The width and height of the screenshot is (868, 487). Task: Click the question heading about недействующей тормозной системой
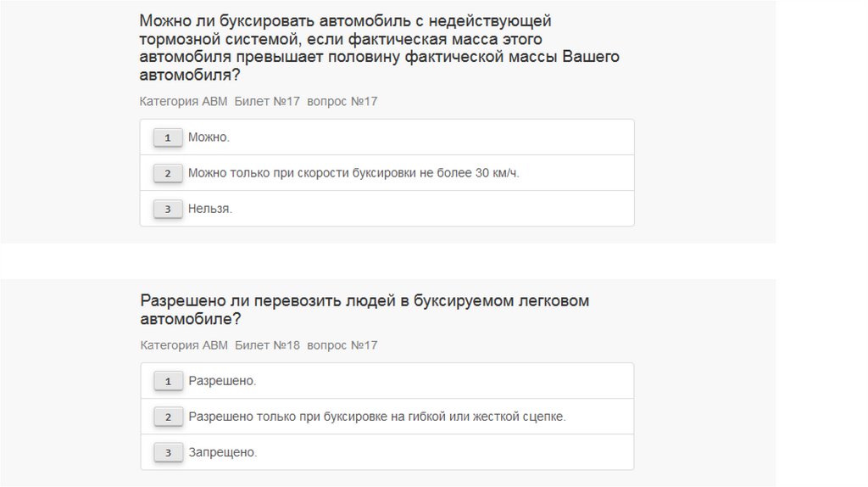[x=379, y=48]
